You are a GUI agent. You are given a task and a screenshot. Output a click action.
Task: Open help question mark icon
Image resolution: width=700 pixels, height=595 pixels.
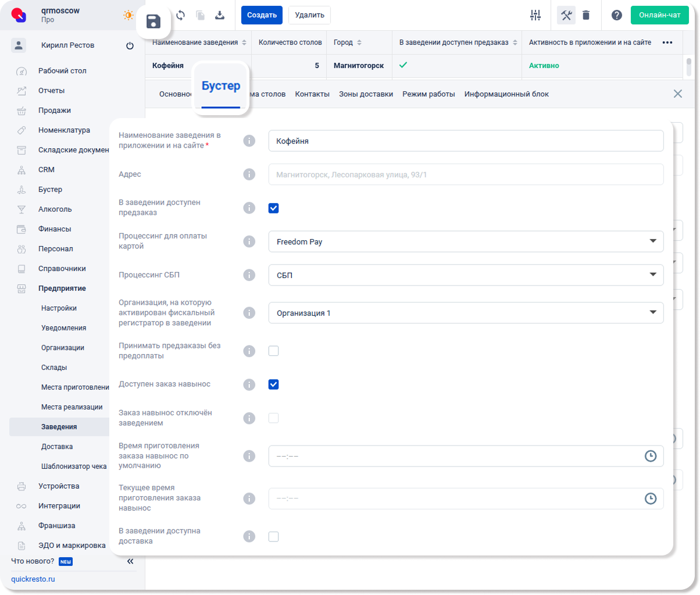click(617, 15)
